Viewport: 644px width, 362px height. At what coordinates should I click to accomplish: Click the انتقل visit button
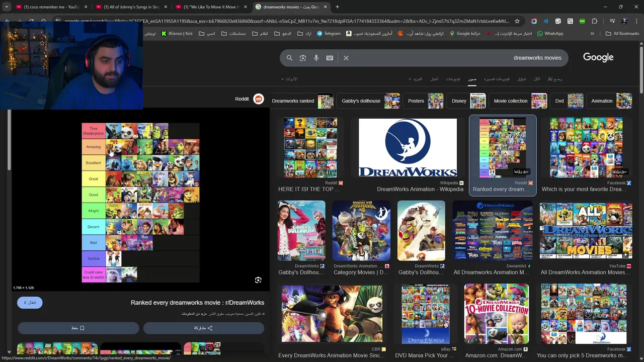(x=30, y=302)
